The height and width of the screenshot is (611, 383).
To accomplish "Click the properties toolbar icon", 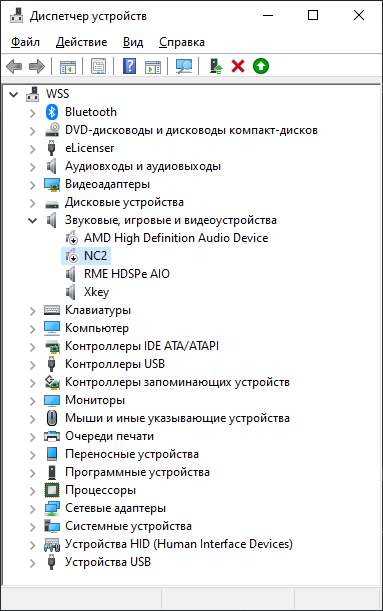I will coord(98,66).
